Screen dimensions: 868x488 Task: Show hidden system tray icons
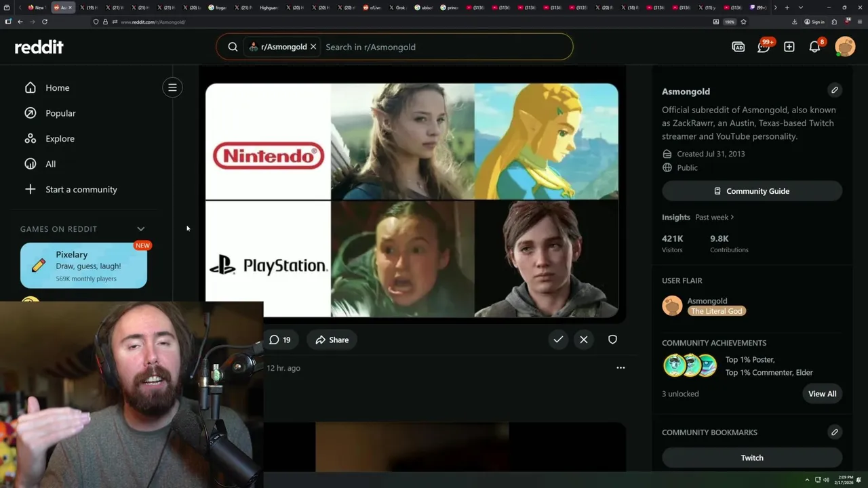pos(807,480)
